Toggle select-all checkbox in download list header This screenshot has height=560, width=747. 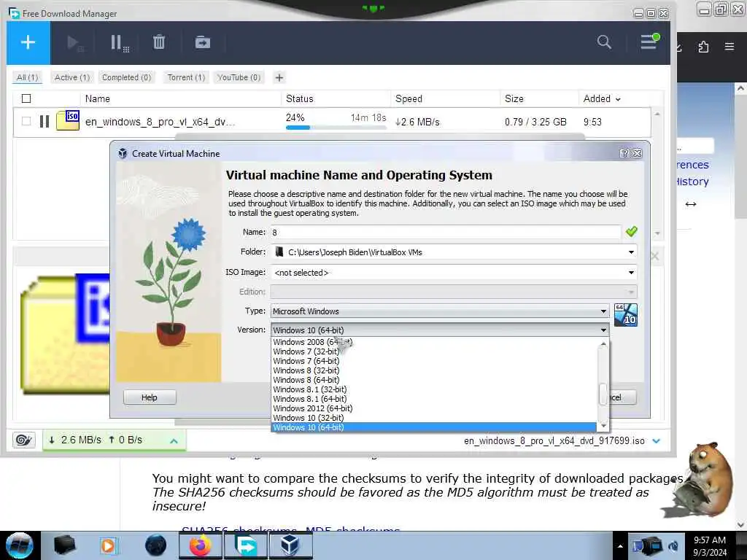[x=26, y=98]
